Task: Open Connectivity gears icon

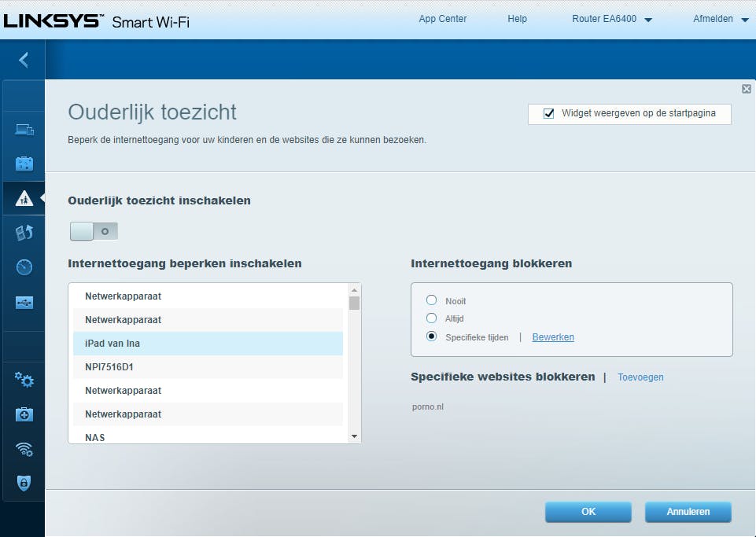Action: tap(24, 380)
